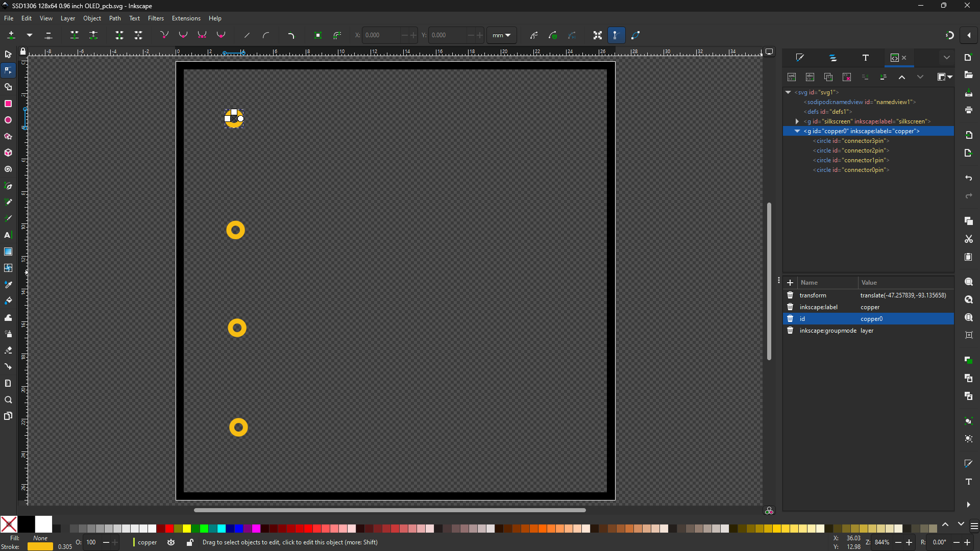The image size is (980, 551).
Task: Open the Extensions menu
Action: 186,18
